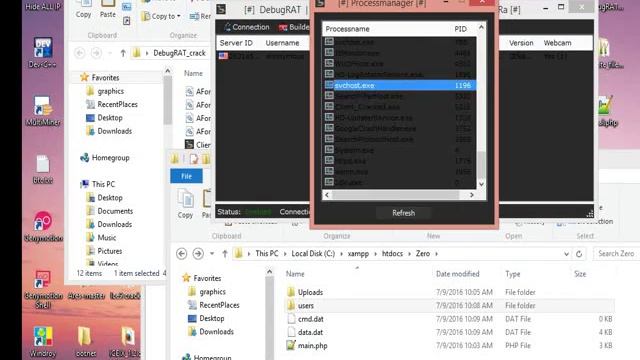The image size is (640, 360).
Task: Open the Connection menu in DebugRAT
Action: click(x=247, y=27)
